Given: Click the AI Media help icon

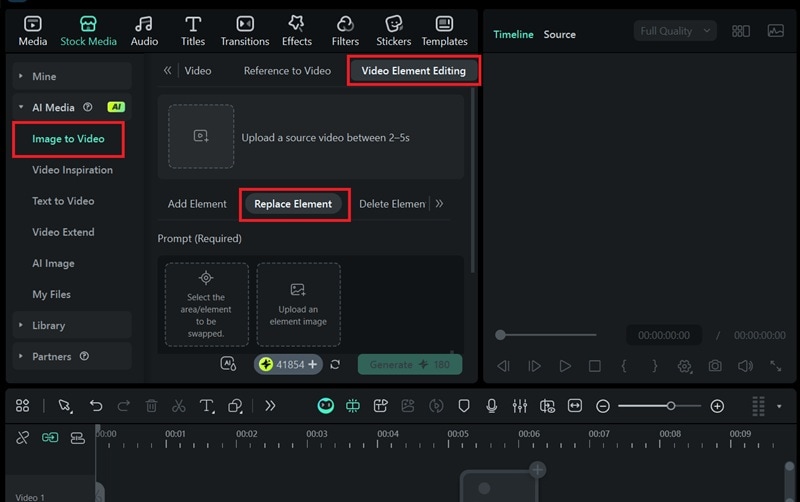Looking at the screenshot, I should (x=88, y=107).
